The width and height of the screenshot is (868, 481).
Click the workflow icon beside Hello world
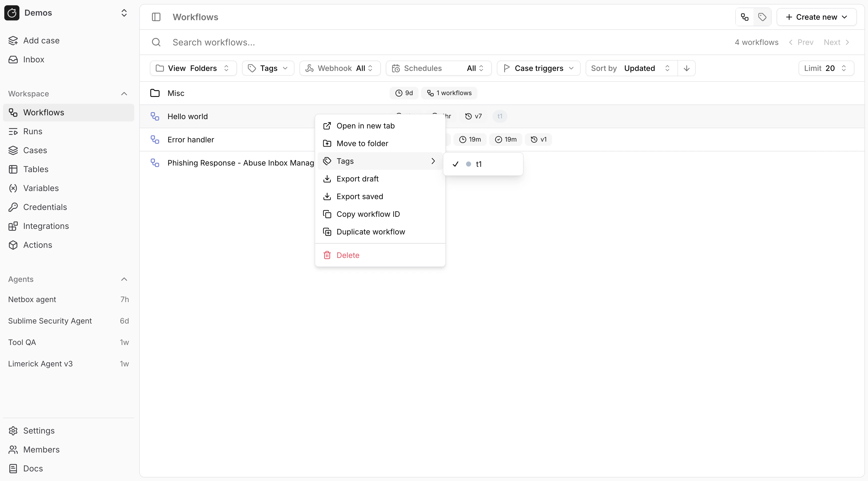pyautogui.click(x=155, y=116)
